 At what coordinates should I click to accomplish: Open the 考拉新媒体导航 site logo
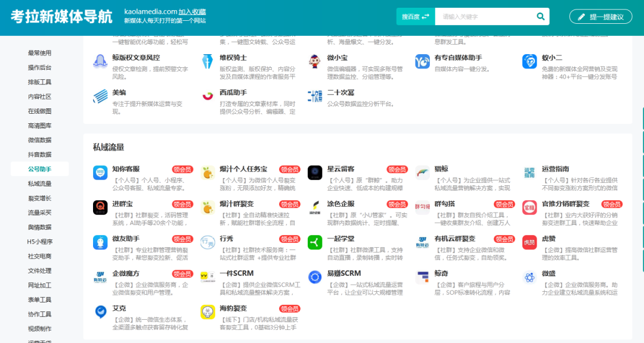61,17
